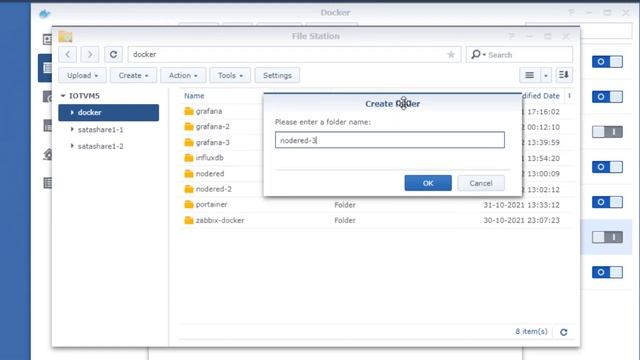Select satashare1-2 shared folder
The width and height of the screenshot is (640, 360).
(100, 146)
